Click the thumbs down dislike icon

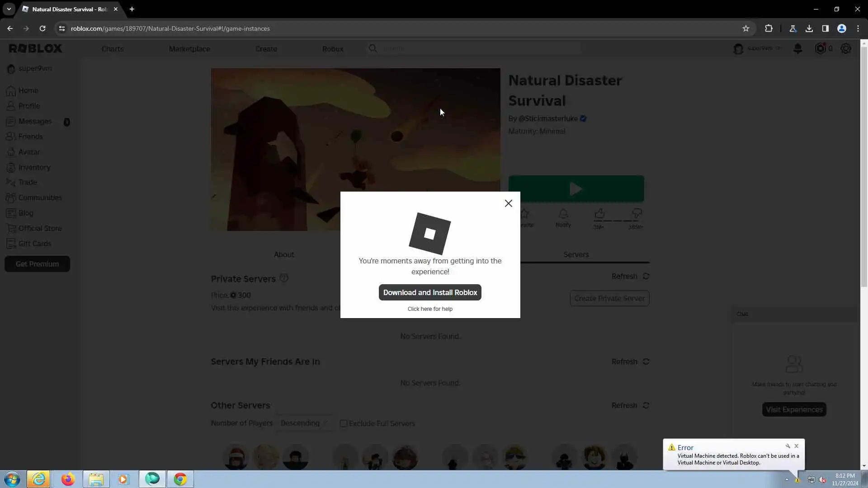pos(637,213)
